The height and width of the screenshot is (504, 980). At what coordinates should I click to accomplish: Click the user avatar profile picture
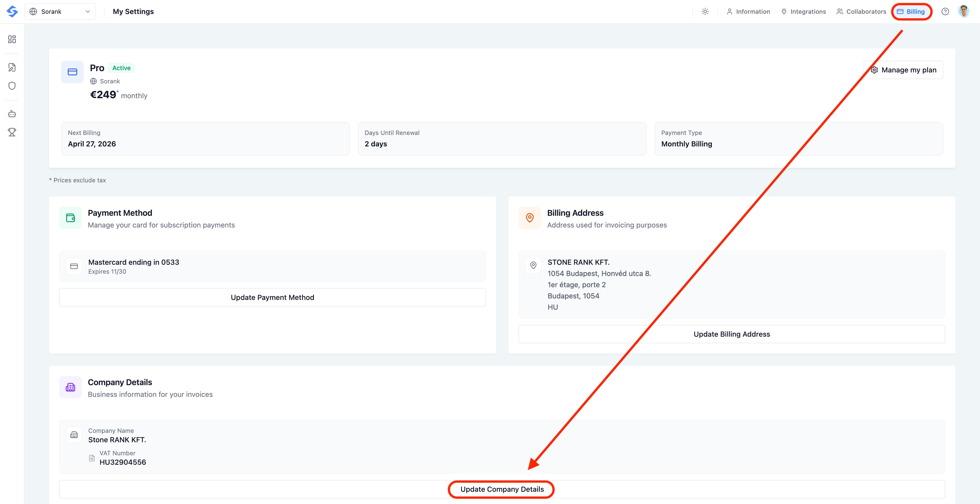(964, 11)
